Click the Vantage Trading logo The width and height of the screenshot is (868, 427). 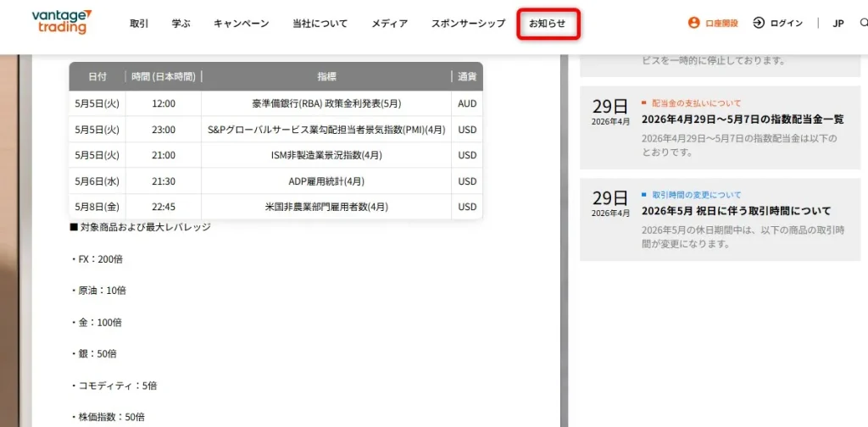point(61,22)
